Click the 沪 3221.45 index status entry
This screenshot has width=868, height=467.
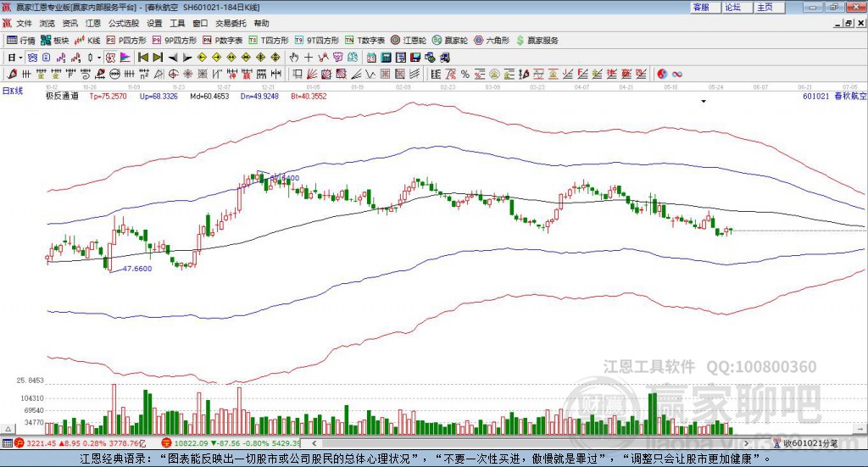pyautogui.click(x=81, y=443)
